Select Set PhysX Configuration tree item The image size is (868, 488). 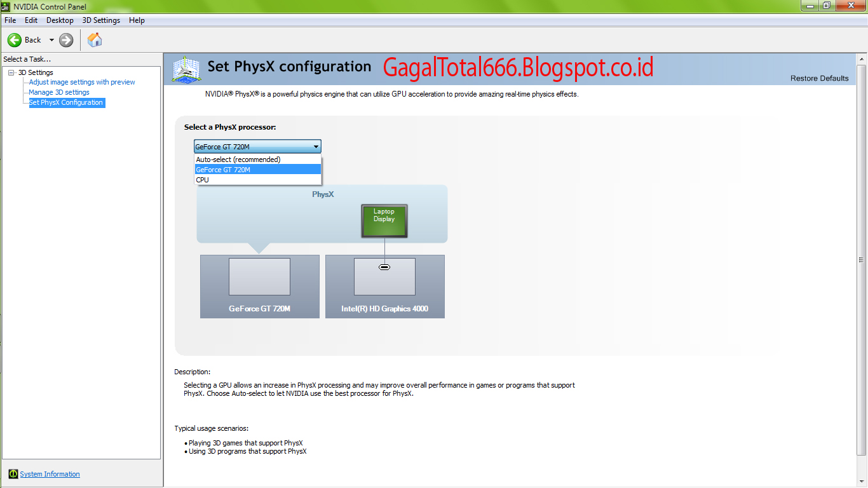click(66, 102)
